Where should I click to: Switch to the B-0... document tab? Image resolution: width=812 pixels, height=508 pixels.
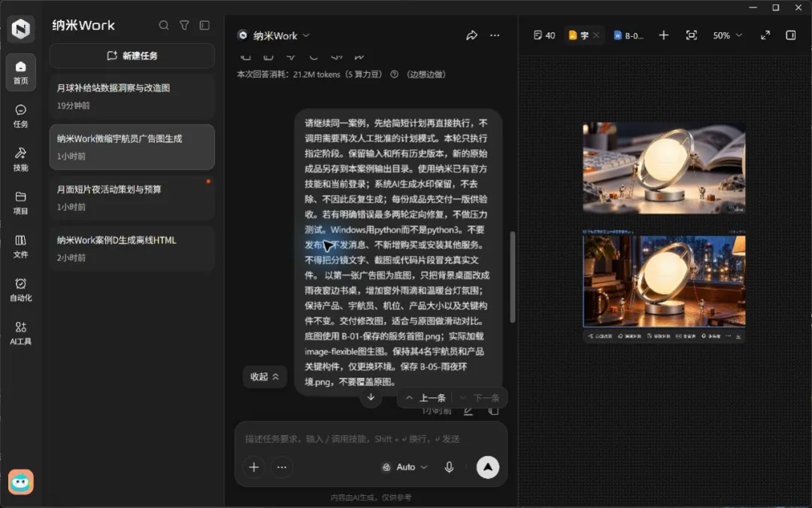click(x=629, y=35)
